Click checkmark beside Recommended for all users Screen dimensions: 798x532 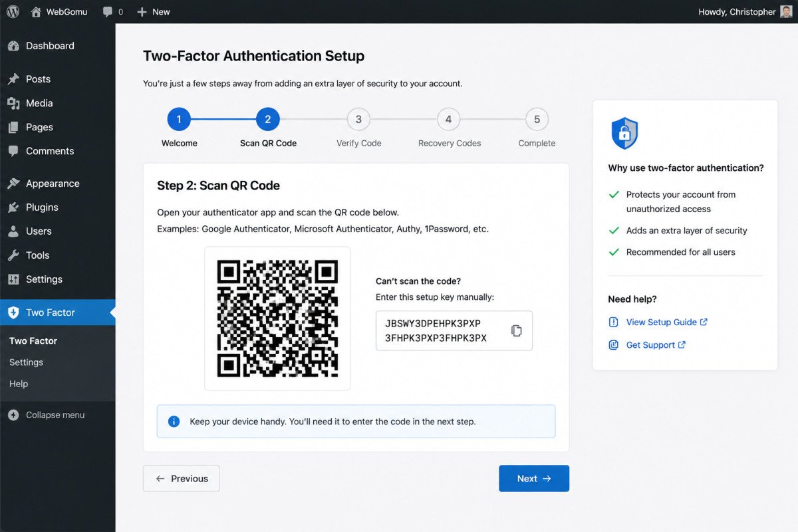point(614,252)
